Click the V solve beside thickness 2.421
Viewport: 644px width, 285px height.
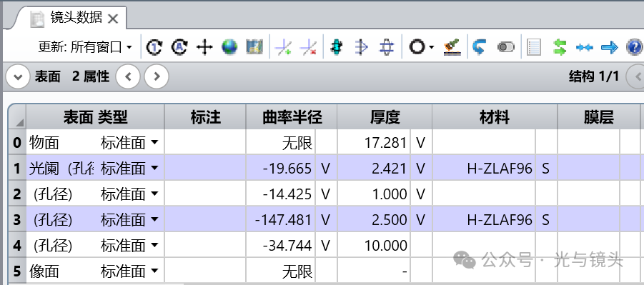420,169
